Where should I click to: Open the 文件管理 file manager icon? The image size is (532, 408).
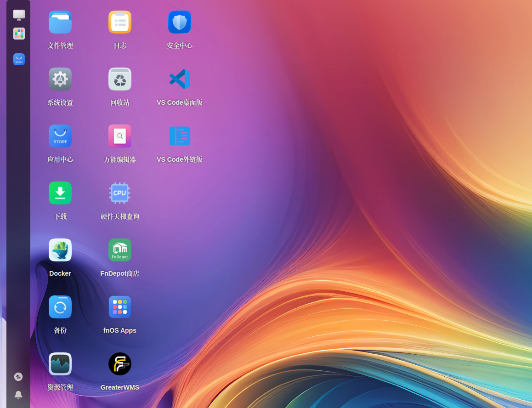60,23
